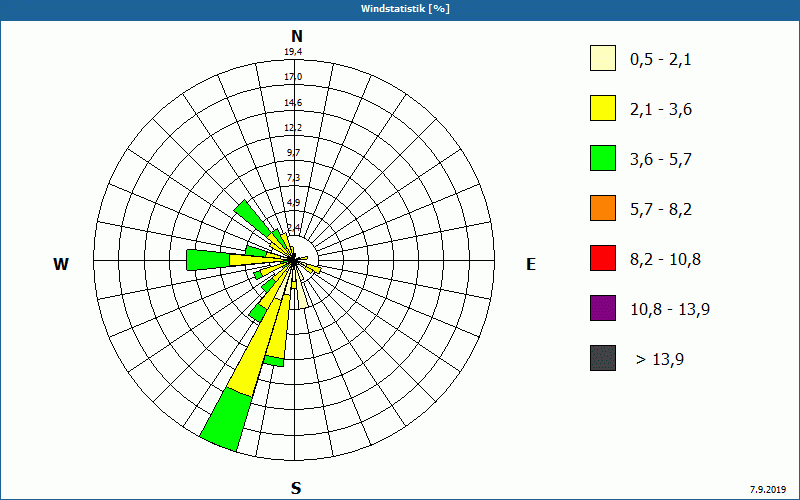Click the 10,8 - 13,9 purple legend swatch

[x=603, y=308]
